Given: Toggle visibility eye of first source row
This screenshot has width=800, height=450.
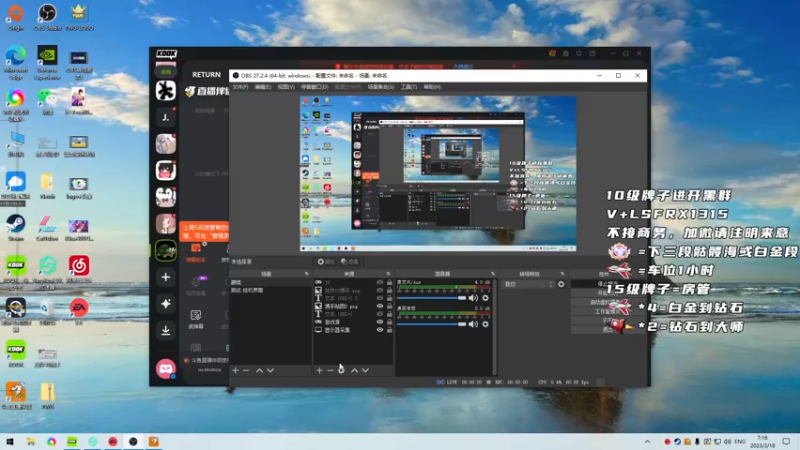Looking at the screenshot, I should pyautogui.click(x=380, y=282).
